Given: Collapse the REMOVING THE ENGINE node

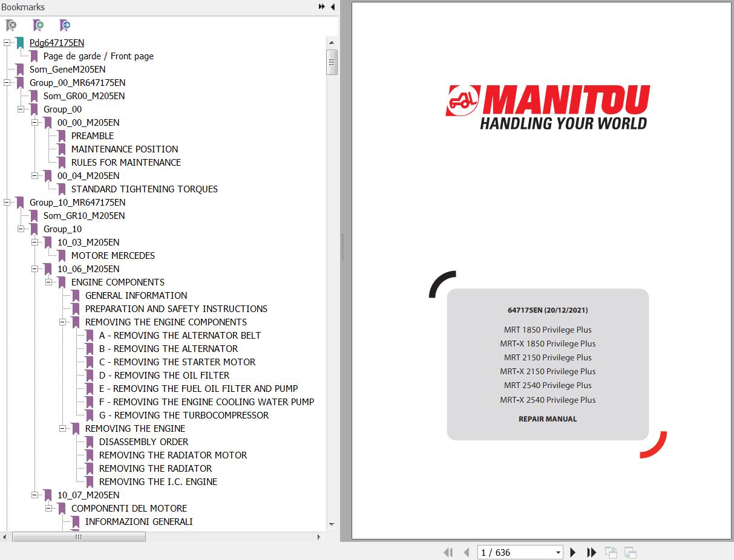Looking at the screenshot, I should tap(62, 428).
